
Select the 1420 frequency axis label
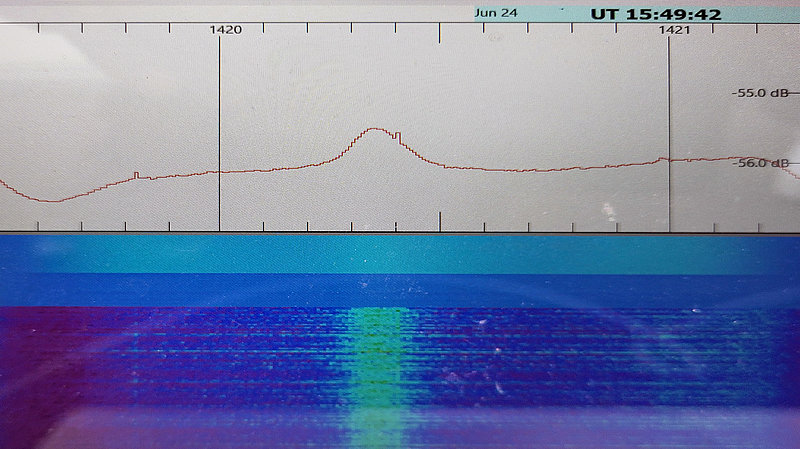pyautogui.click(x=225, y=30)
